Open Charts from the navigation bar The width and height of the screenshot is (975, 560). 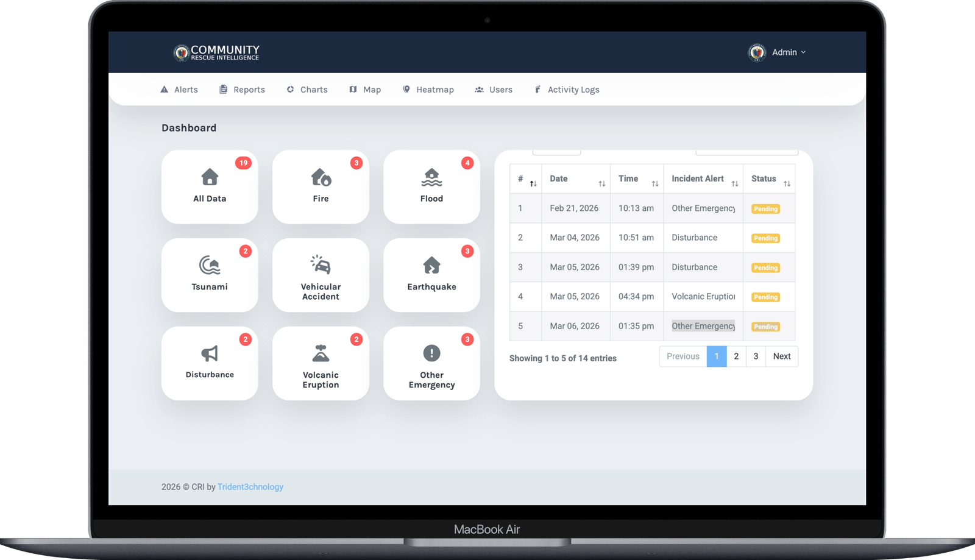pyautogui.click(x=307, y=90)
